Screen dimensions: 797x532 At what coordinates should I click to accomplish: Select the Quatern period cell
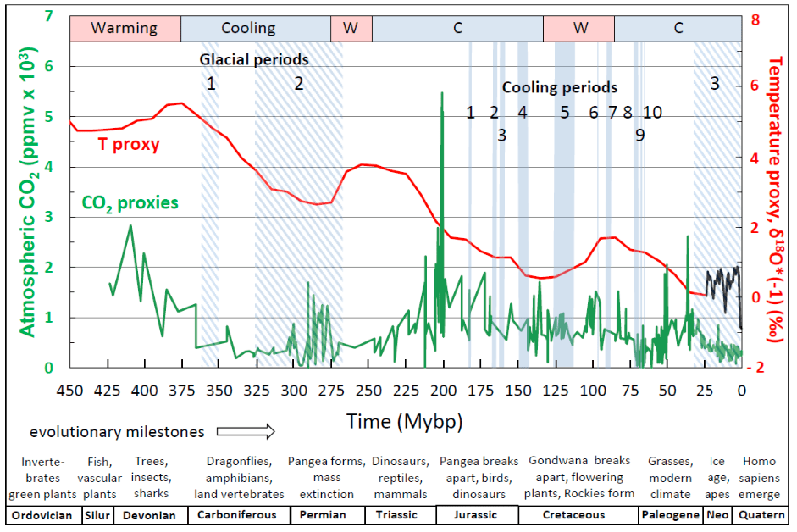coord(758,515)
